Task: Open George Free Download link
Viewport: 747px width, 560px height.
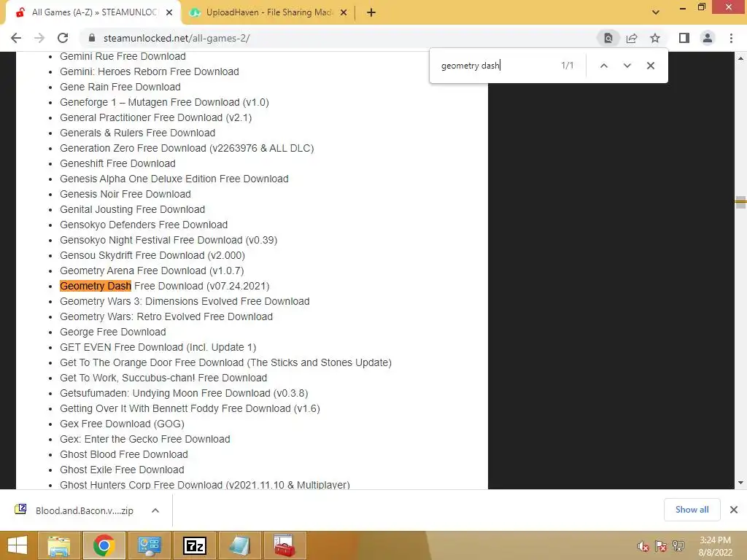Action: pos(113,332)
